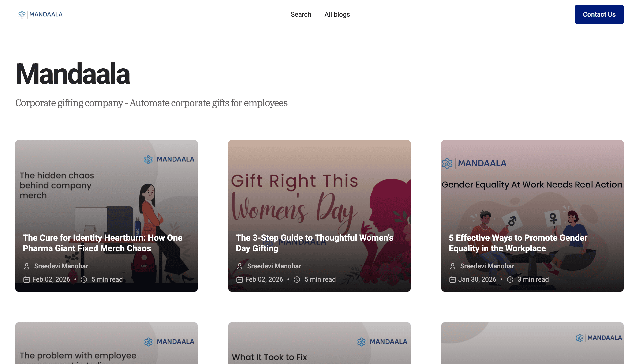This screenshot has width=639, height=364.
Task: Click the Mandaala logo icon in header
Action: [x=22, y=15]
